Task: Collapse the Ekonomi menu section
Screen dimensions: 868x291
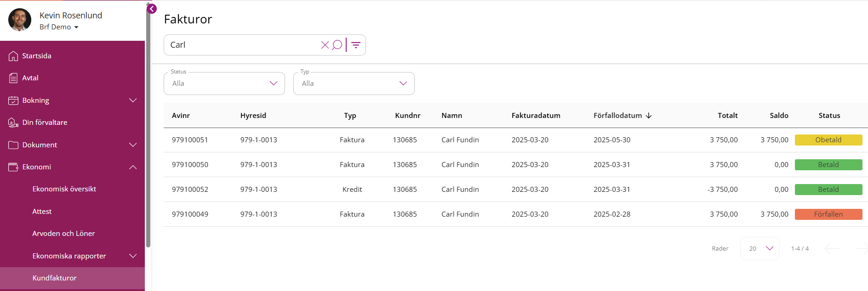Action: [133, 167]
